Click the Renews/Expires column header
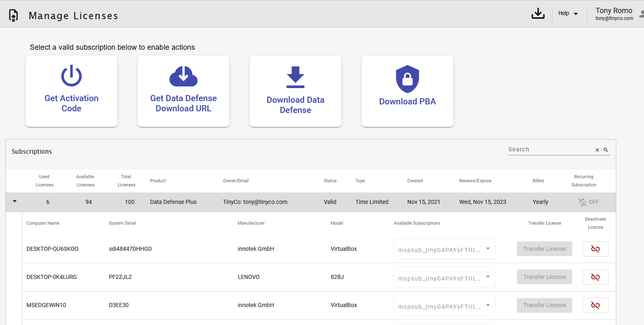The image size is (644, 325). tap(475, 181)
